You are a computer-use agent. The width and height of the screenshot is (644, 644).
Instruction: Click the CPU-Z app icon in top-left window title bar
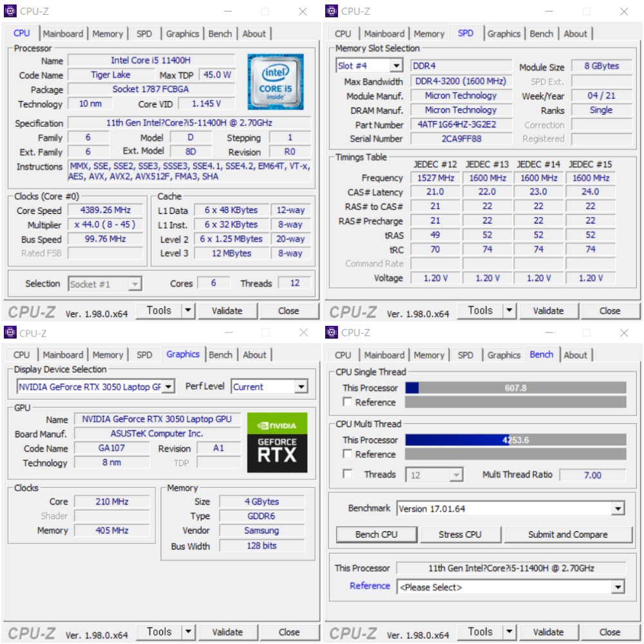(x=10, y=11)
